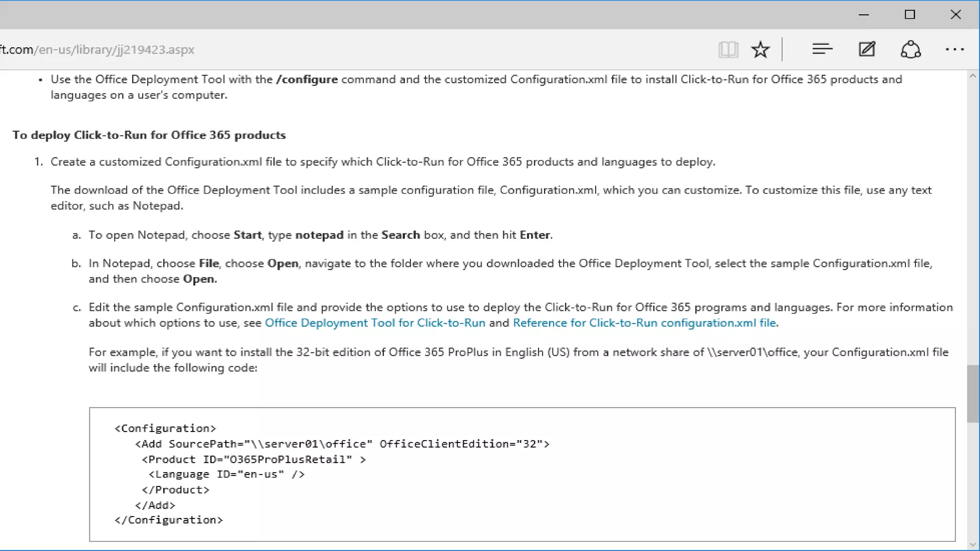Image resolution: width=980 pixels, height=551 pixels.
Task: Click the 'To deploy Click-to-Run' heading
Action: pos(149,135)
